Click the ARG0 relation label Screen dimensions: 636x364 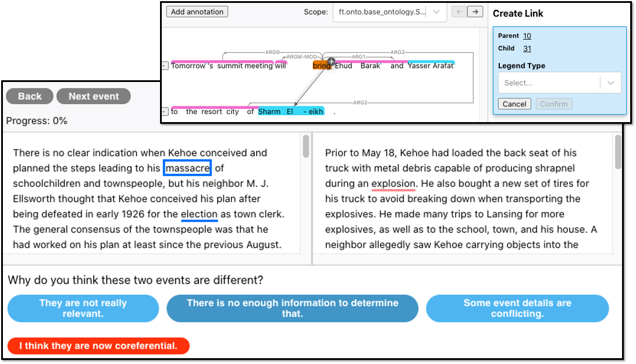click(x=272, y=52)
